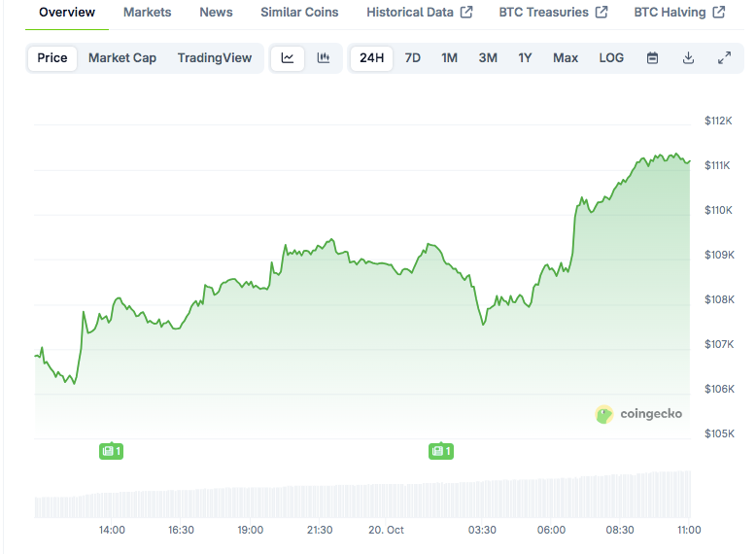
Task: Open the Markets tab
Action: coord(148,12)
